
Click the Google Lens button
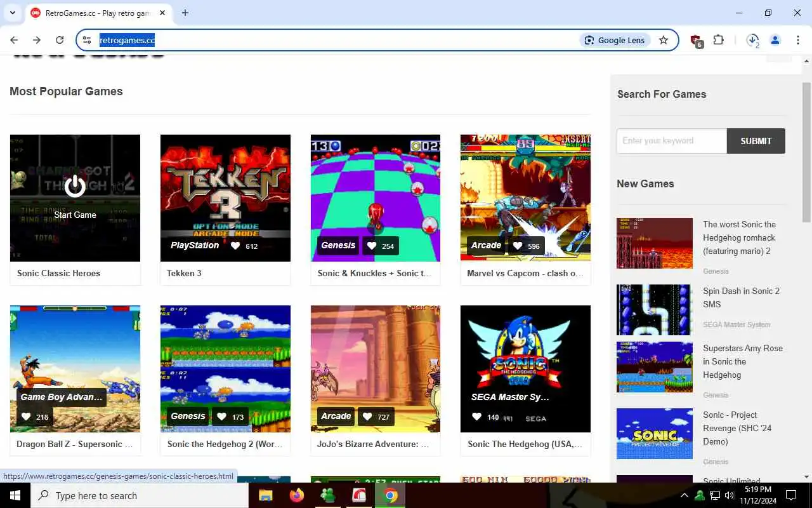tap(615, 40)
